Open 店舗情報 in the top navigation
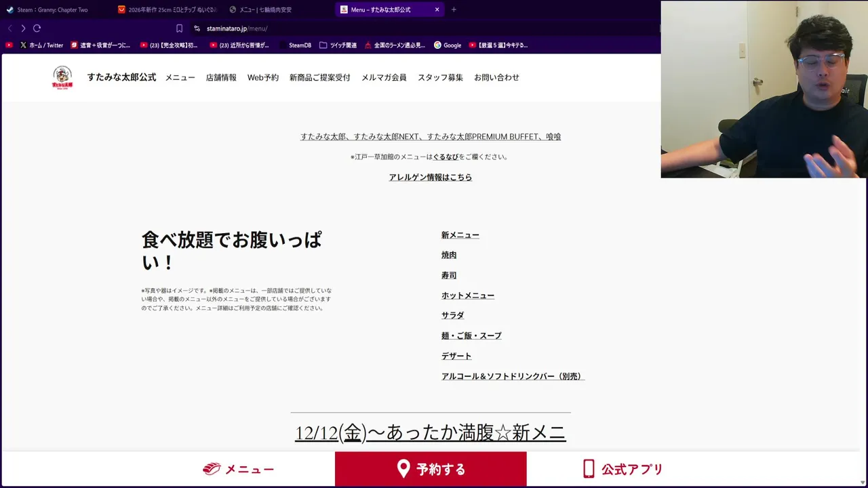The image size is (868, 488). click(x=221, y=77)
